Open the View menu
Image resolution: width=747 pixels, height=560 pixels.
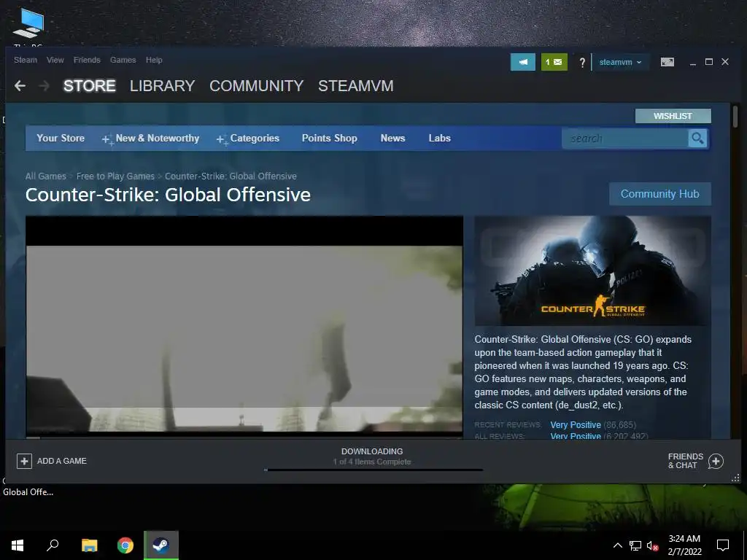pyautogui.click(x=55, y=60)
